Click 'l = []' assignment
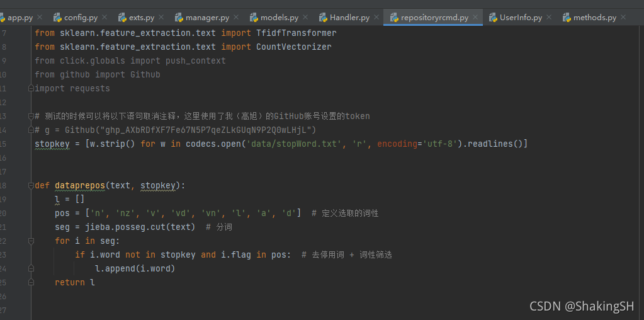The height and width of the screenshot is (320, 644). click(70, 200)
